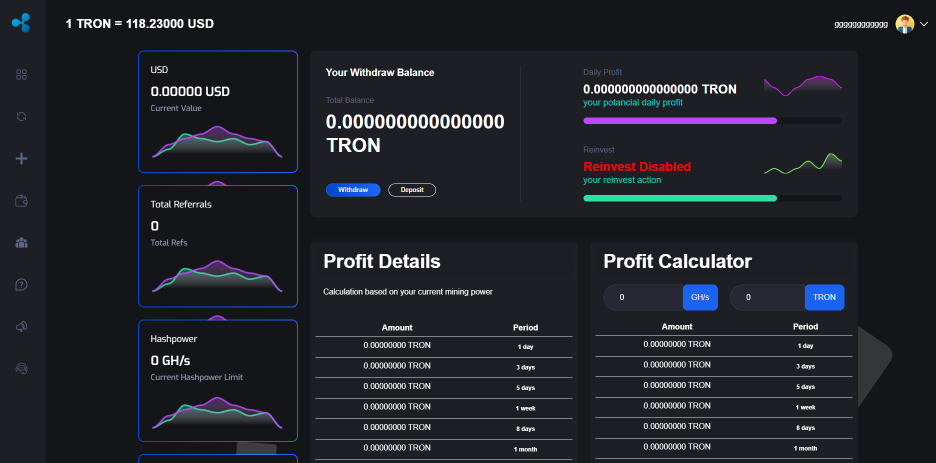
Task: Expand the user account dropdown chevron
Action: click(923, 24)
